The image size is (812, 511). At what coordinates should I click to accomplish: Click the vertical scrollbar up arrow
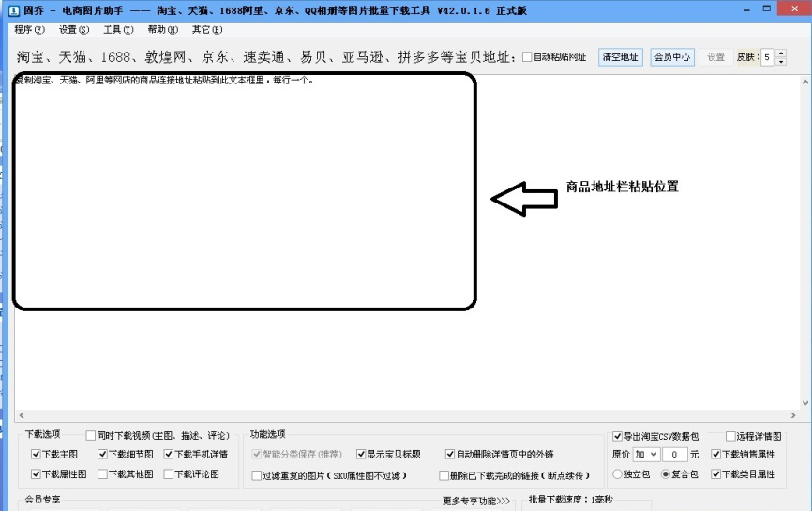click(x=805, y=82)
